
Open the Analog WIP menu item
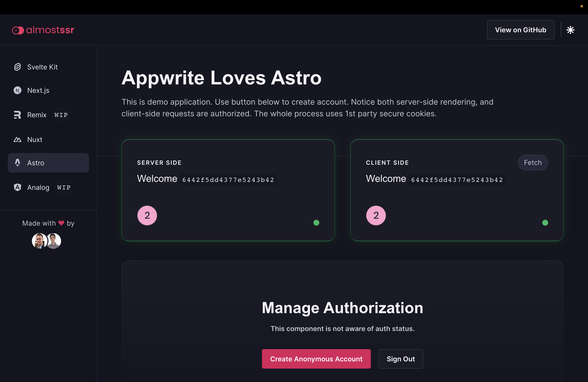[38, 187]
